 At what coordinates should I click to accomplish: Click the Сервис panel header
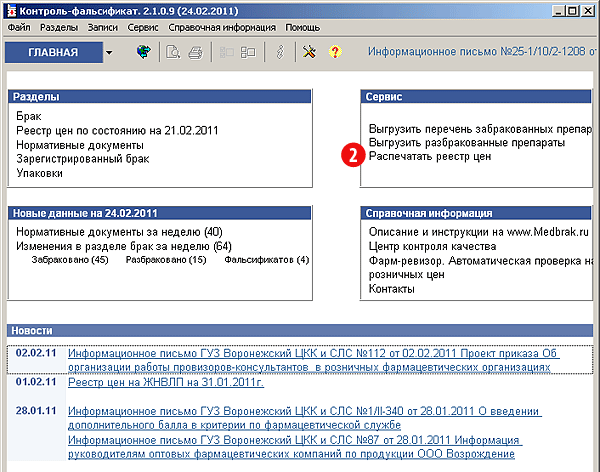[x=476, y=97]
